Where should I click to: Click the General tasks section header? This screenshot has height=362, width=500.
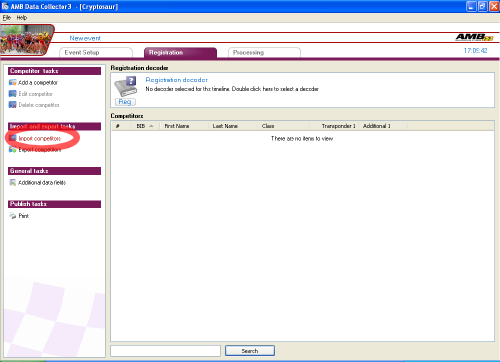tap(54, 171)
